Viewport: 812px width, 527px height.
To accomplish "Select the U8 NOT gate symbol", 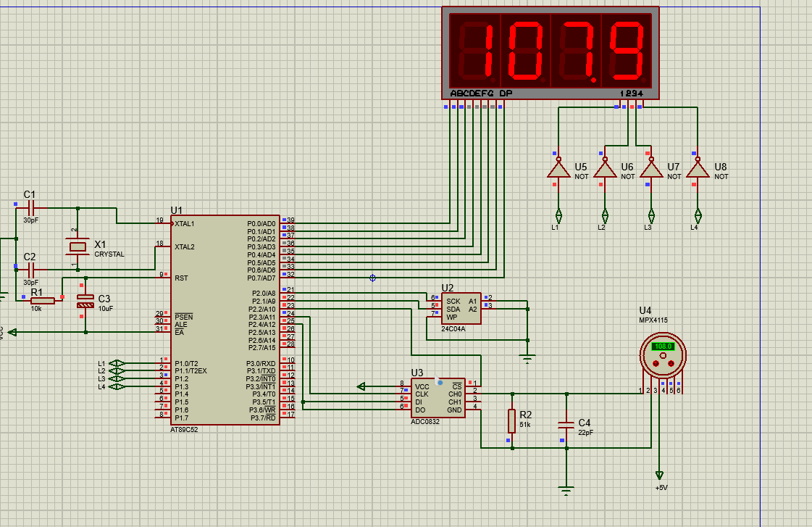I will 698,169.
